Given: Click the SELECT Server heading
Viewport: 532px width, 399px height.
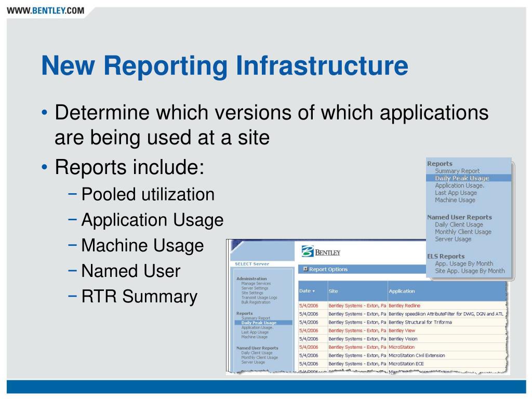Looking at the screenshot, I should click(x=252, y=263).
